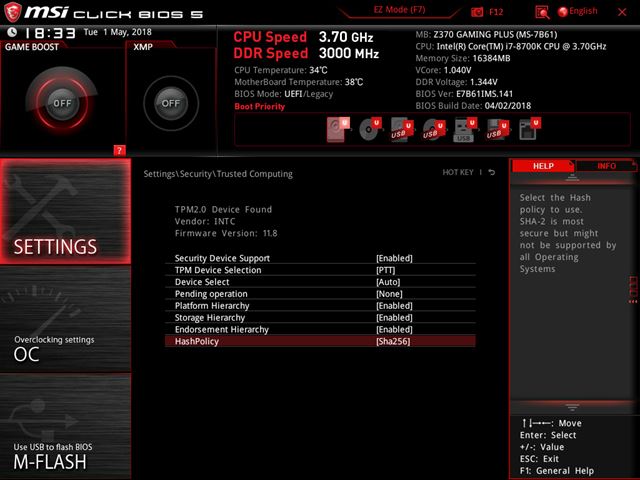The height and width of the screenshot is (480, 640).
Task: Click the F1: General Help hint
Action: [x=557, y=471]
